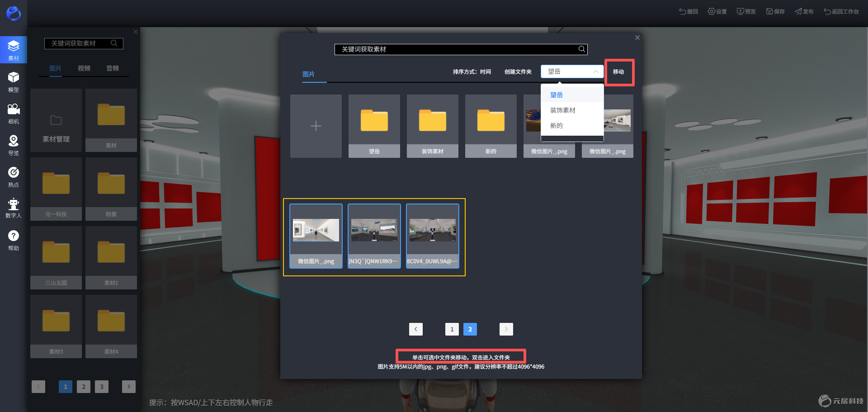Click the left panel keyword search field
This screenshot has height=412, width=868.
point(84,43)
